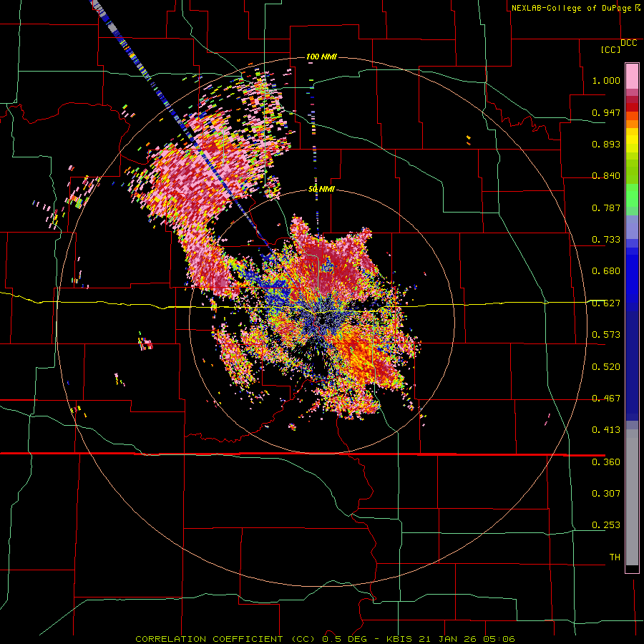Click the 50 NMI range ring label
This screenshot has height=644, width=644.
tap(321, 190)
